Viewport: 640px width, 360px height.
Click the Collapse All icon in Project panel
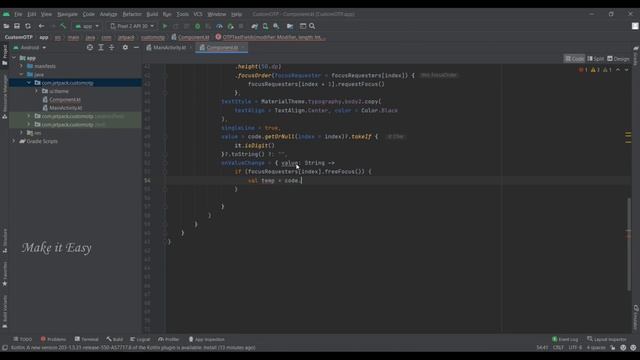tap(111, 47)
